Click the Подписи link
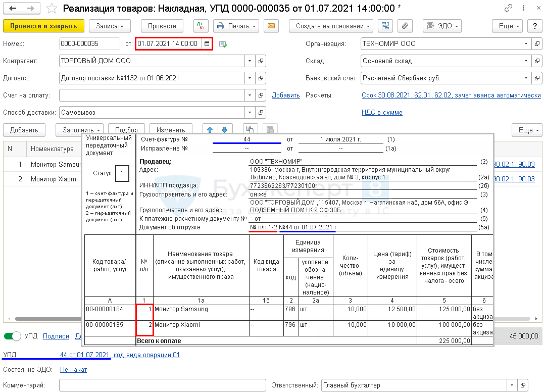The width and height of the screenshot is (544, 392). (x=56, y=336)
